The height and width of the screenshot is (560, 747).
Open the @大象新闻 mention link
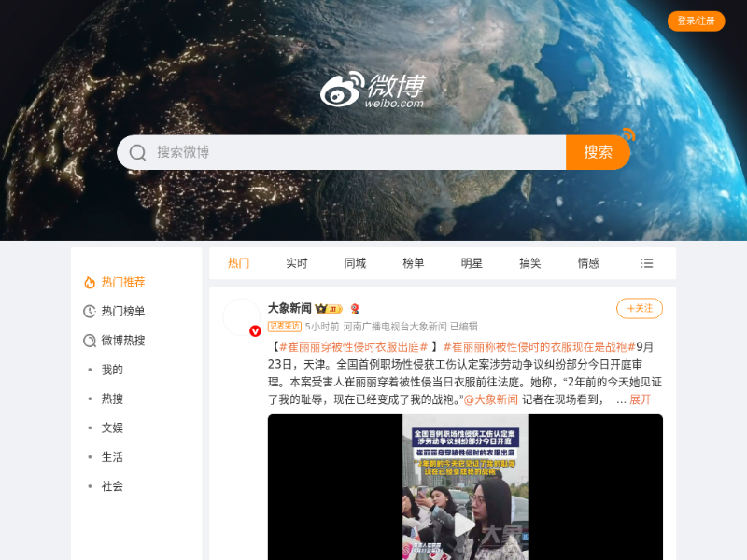pos(491,399)
